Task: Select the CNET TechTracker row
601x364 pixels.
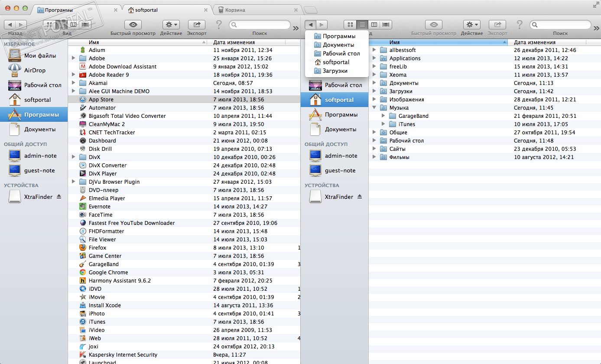Action: 184,133
